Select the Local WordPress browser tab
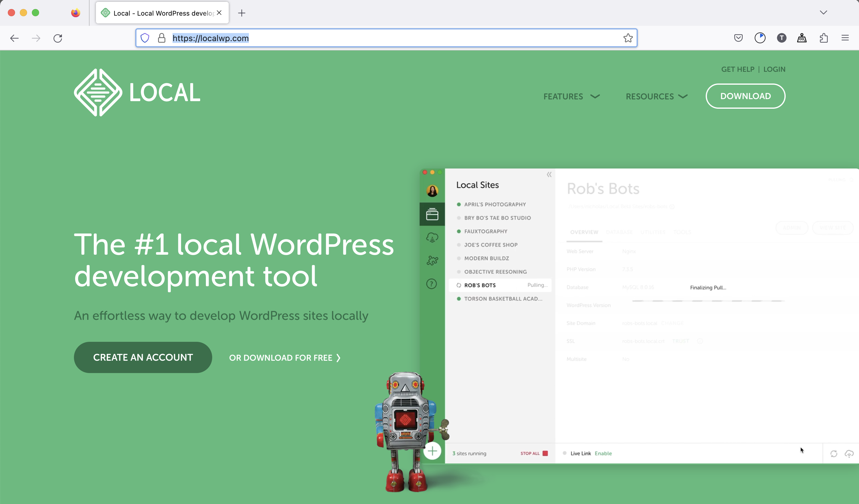 [x=160, y=13]
